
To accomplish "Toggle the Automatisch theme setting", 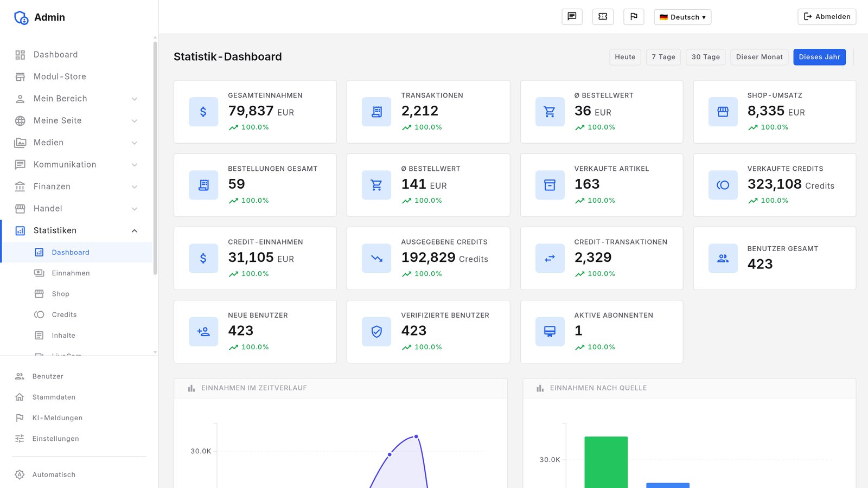I will tap(76, 475).
